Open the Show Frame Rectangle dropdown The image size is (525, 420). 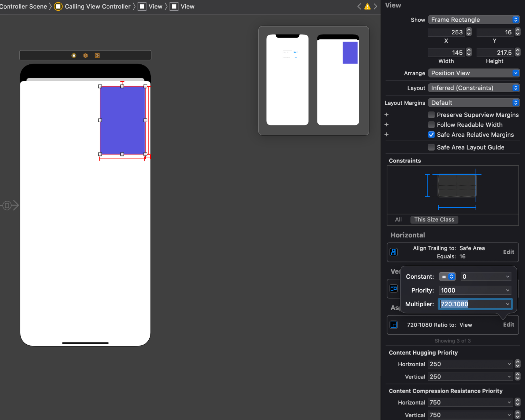[x=474, y=20]
